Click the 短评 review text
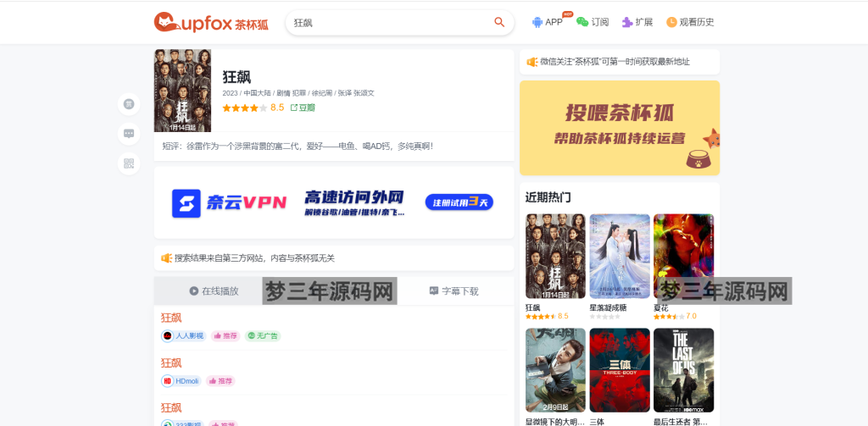868x426 pixels. tap(298, 147)
